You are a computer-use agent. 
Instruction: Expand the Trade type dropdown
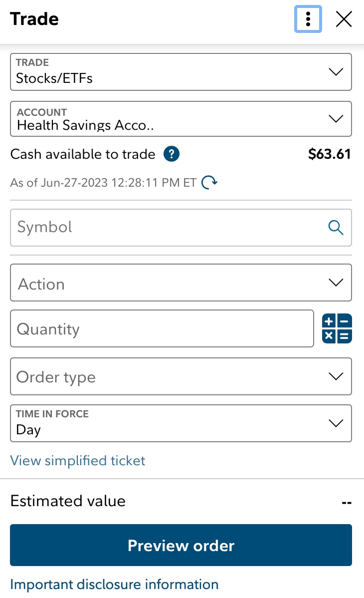(x=181, y=72)
